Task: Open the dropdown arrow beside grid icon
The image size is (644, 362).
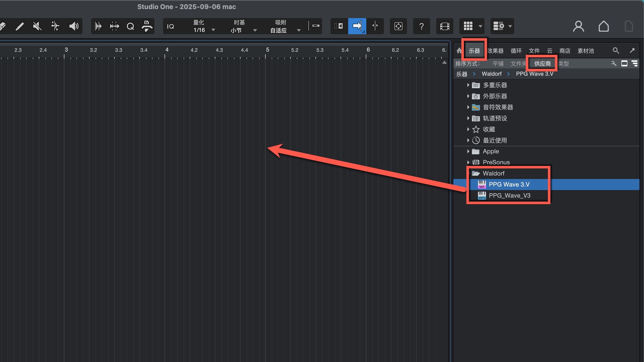Action: tap(480, 26)
